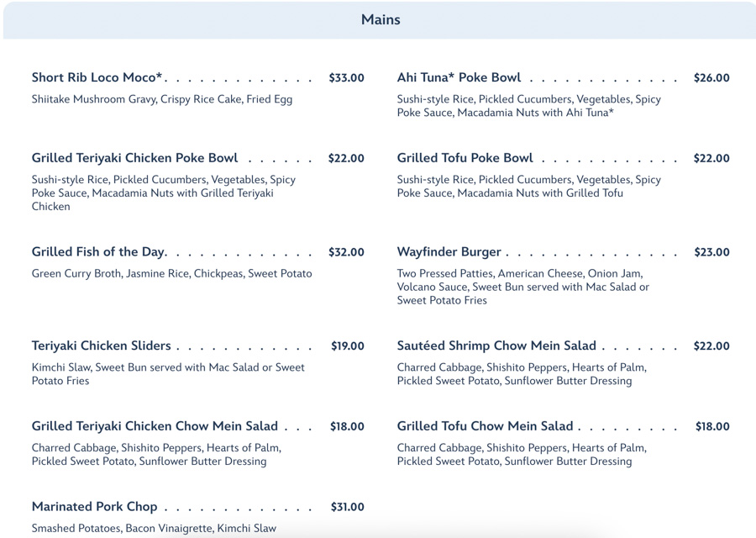This screenshot has width=756, height=538.
Task: Select the Grilled Tofu Poke Bowl title
Action: 465,158
